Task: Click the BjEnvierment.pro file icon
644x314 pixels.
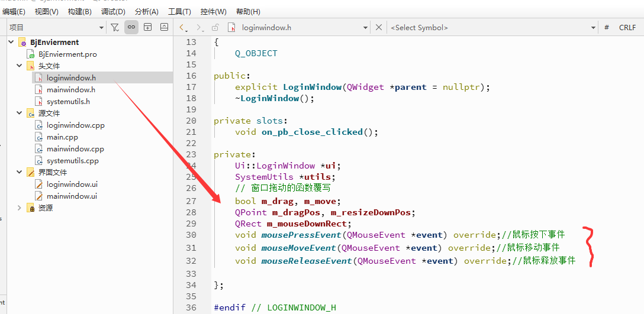Action: [x=31, y=54]
